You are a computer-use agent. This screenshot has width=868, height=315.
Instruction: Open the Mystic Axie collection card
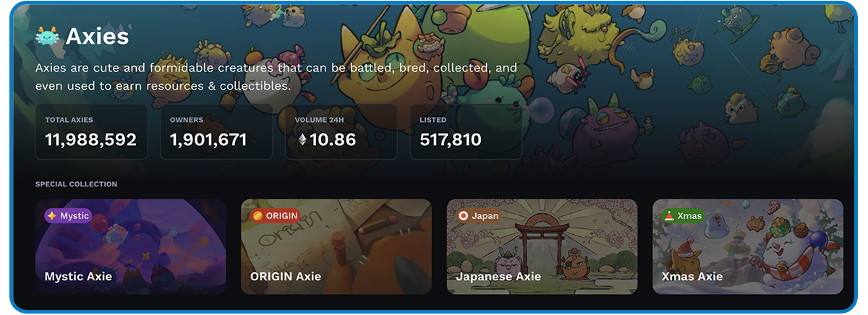point(130,246)
